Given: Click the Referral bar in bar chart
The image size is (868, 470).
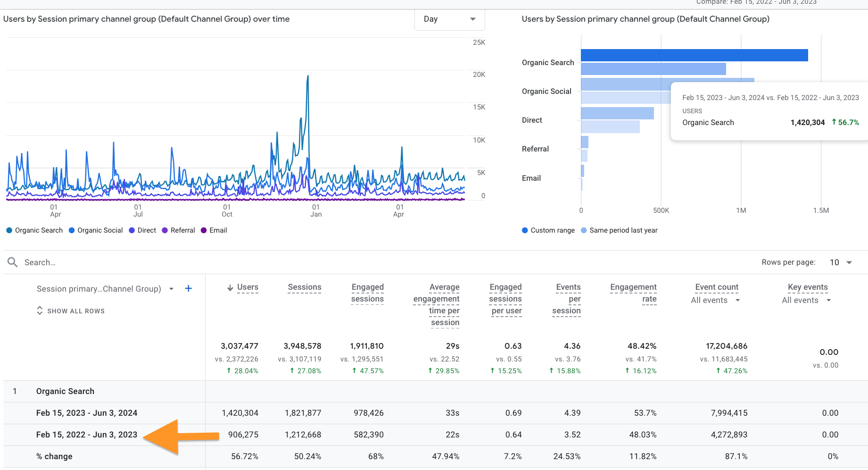Looking at the screenshot, I should [x=585, y=142].
